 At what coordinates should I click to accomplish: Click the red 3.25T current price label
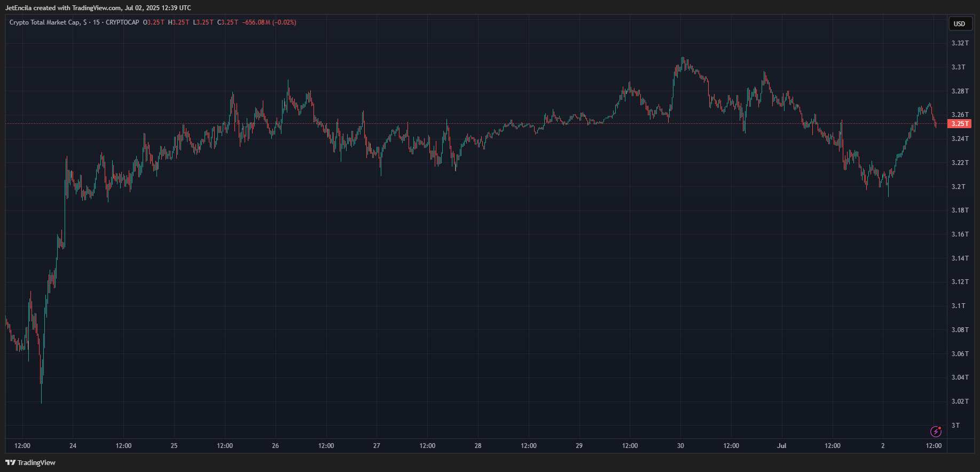(x=959, y=124)
